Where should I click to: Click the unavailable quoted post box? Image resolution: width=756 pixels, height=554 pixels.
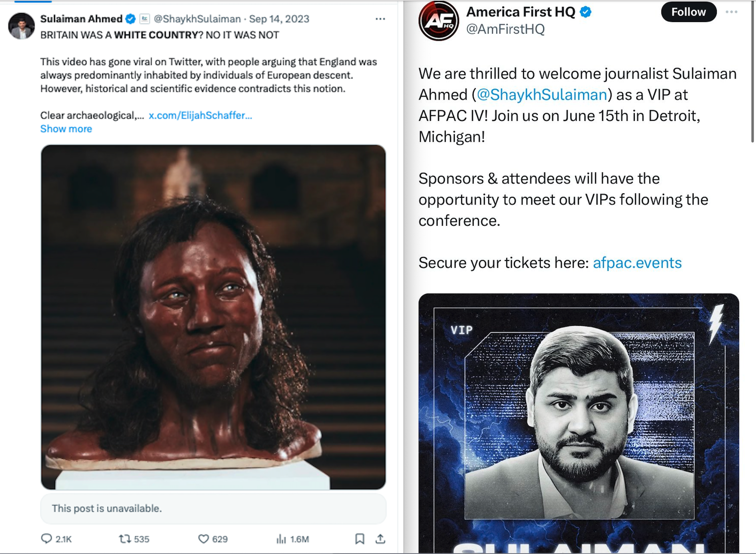point(213,508)
